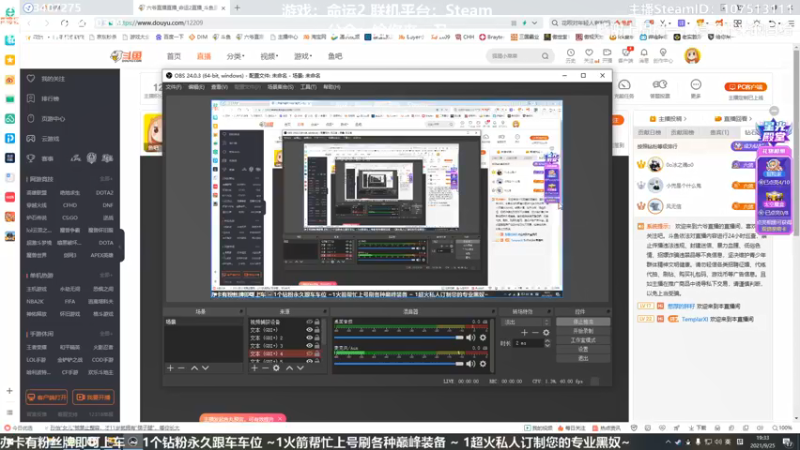Open source properties gear in Sources panel

point(276,368)
